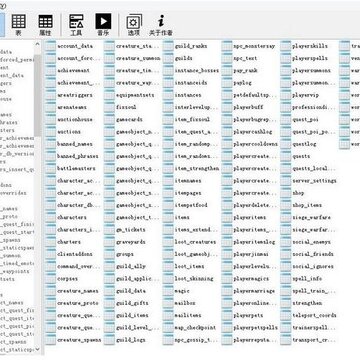Screen dimensions: 360x360
Task: Select the magic table name
Action: pyautogui.click(x=182, y=291)
